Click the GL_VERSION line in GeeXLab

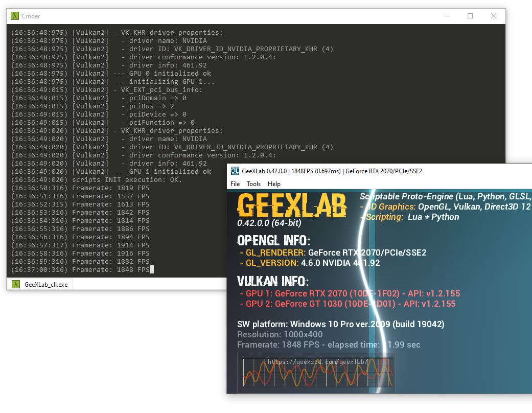[310, 263]
